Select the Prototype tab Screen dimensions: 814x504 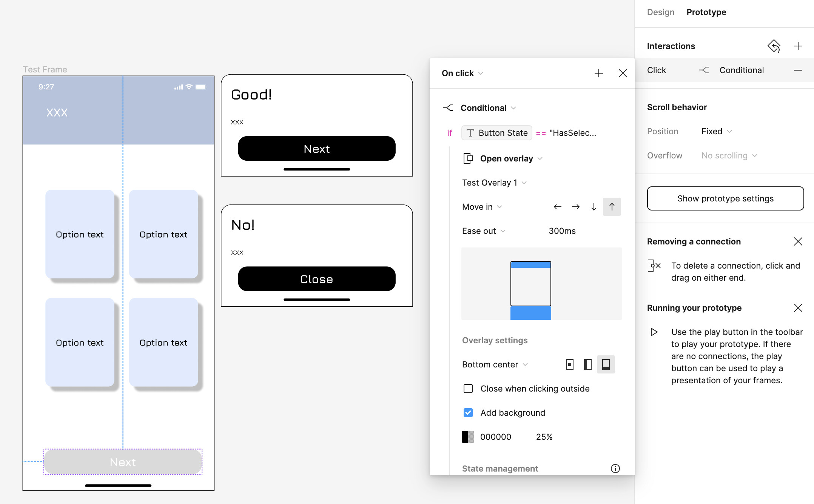pyautogui.click(x=706, y=12)
